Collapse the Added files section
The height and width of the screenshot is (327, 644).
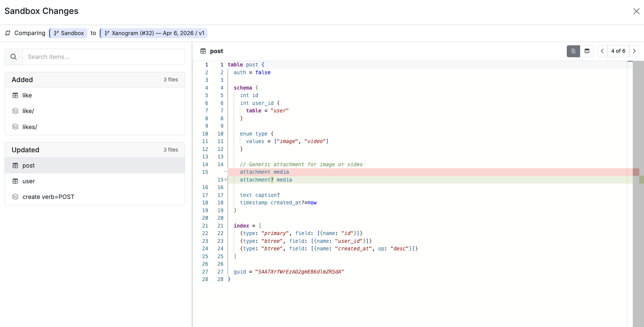95,80
